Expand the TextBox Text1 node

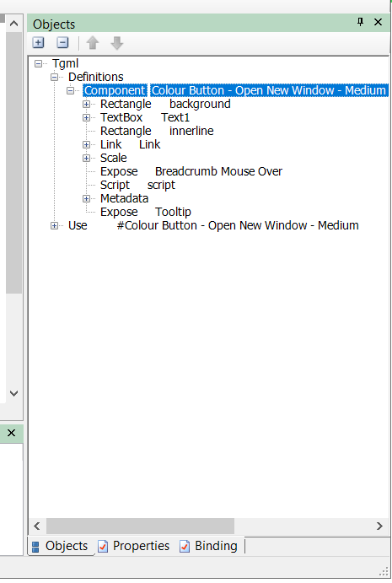pos(86,117)
